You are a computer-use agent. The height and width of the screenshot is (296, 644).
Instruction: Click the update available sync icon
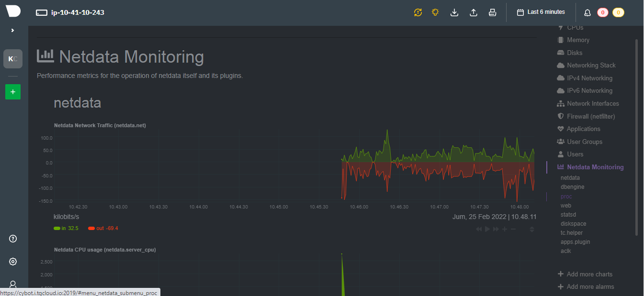click(x=418, y=12)
